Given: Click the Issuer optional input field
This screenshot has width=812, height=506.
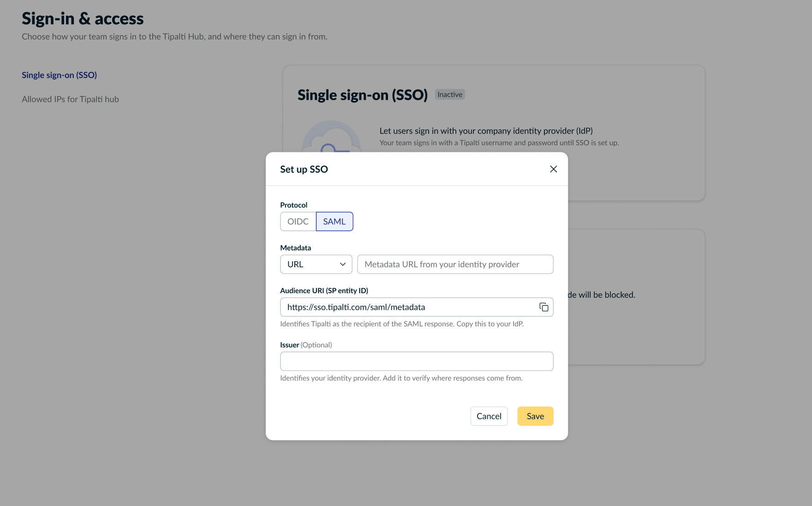Looking at the screenshot, I should [x=417, y=361].
